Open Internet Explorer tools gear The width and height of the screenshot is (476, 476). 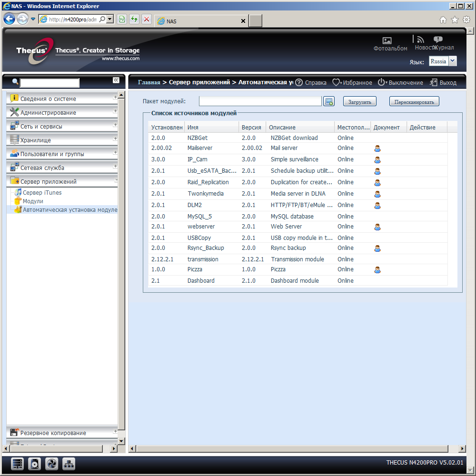click(x=466, y=20)
